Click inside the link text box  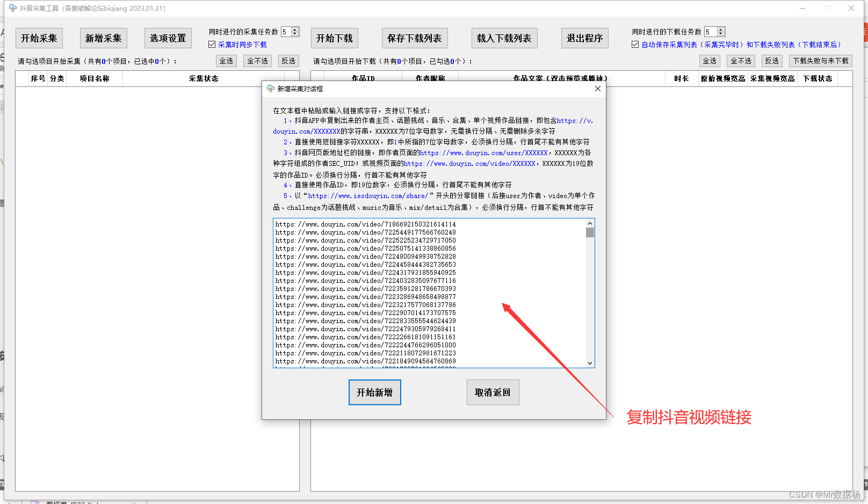pyautogui.click(x=429, y=293)
